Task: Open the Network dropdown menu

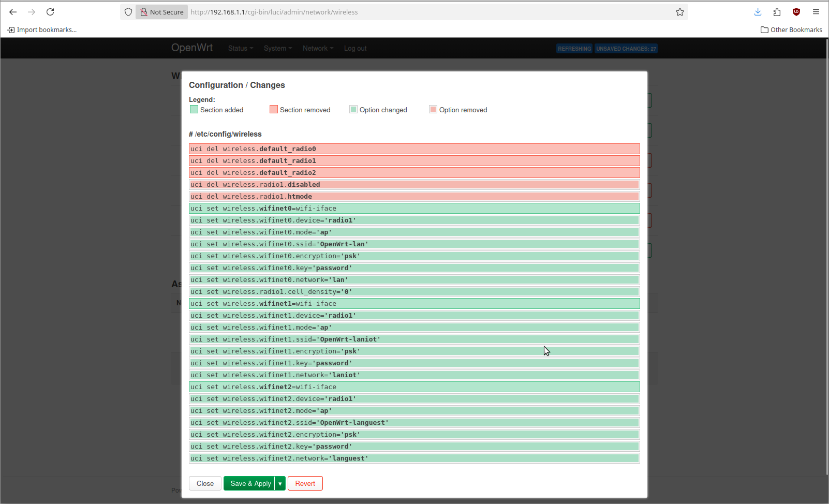Action: (318, 48)
